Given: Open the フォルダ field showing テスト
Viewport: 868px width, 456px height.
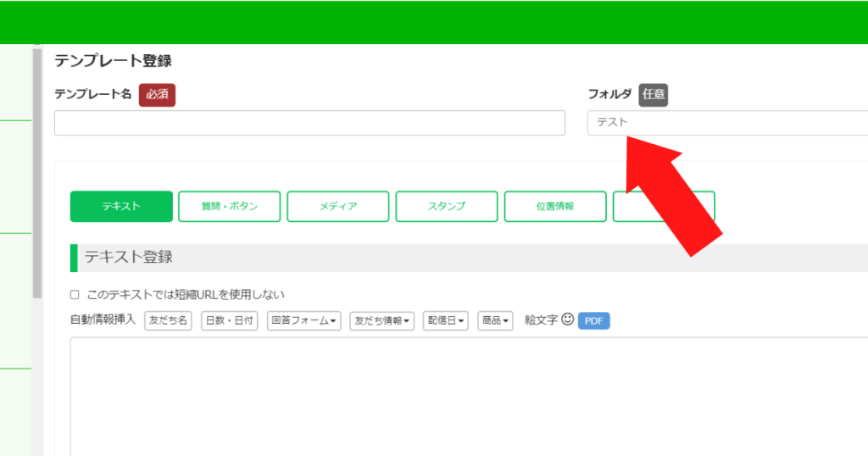Looking at the screenshot, I should pos(727,122).
